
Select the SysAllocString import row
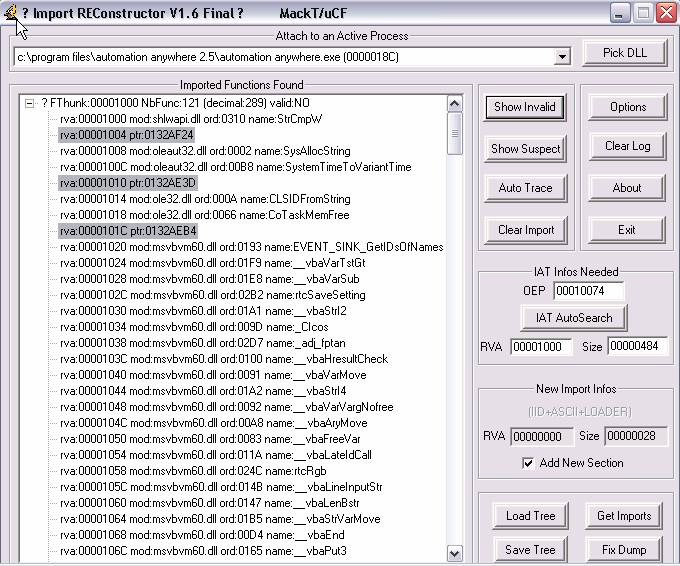(205, 151)
